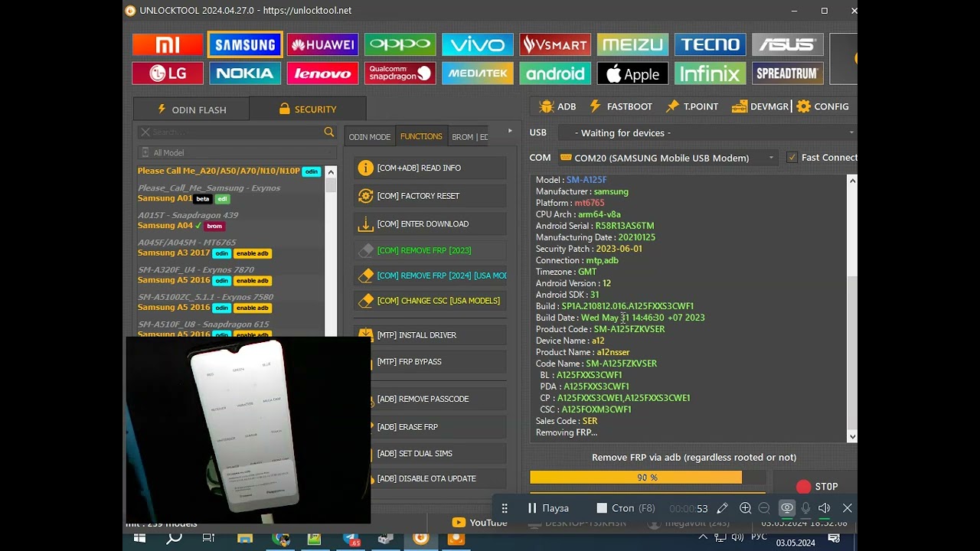
Task: Switch to the ODIN FLASH tab
Action: (x=191, y=109)
